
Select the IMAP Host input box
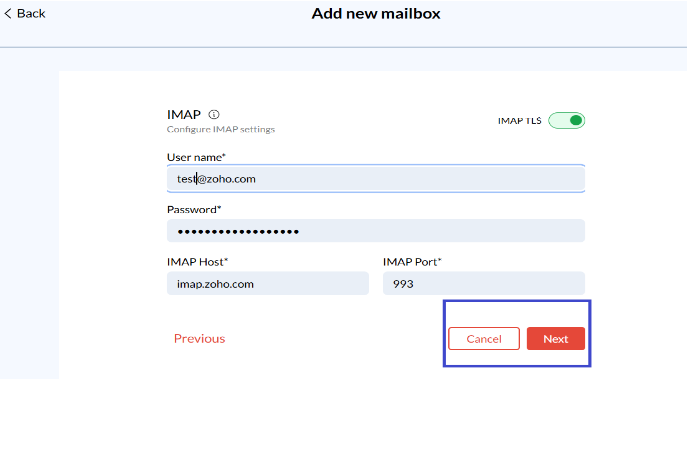(x=267, y=284)
